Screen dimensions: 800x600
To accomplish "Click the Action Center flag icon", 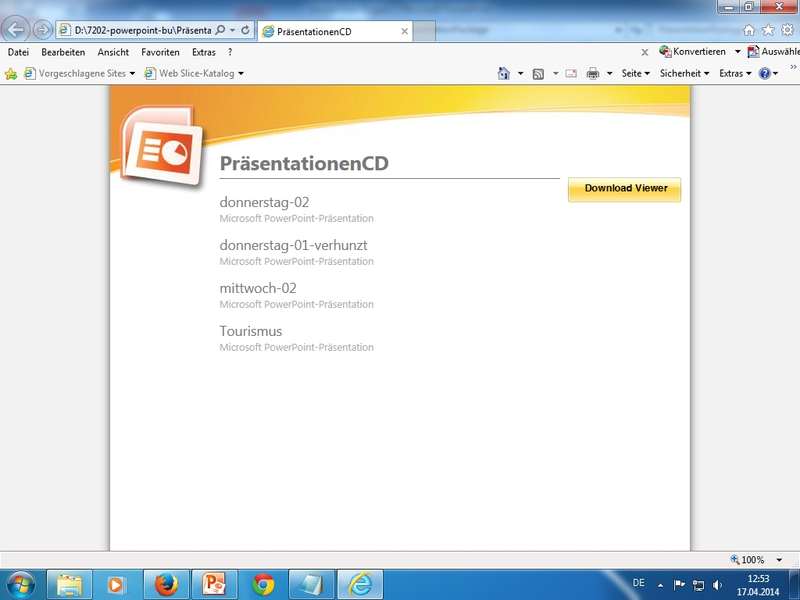I will 679,585.
